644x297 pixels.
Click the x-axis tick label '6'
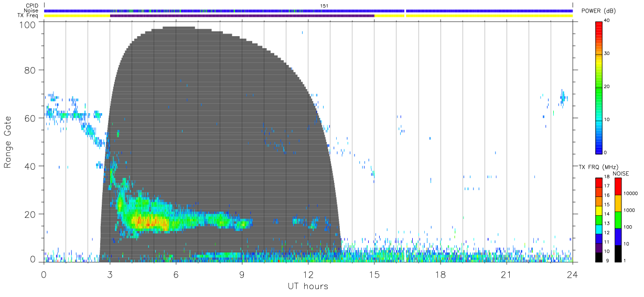pyautogui.click(x=176, y=274)
